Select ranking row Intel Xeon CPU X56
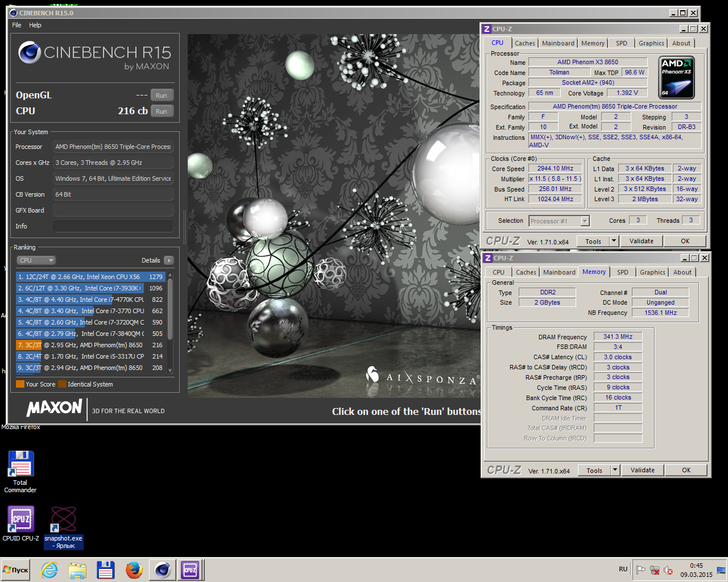This screenshot has width=728, height=582. tap(90, 277)
